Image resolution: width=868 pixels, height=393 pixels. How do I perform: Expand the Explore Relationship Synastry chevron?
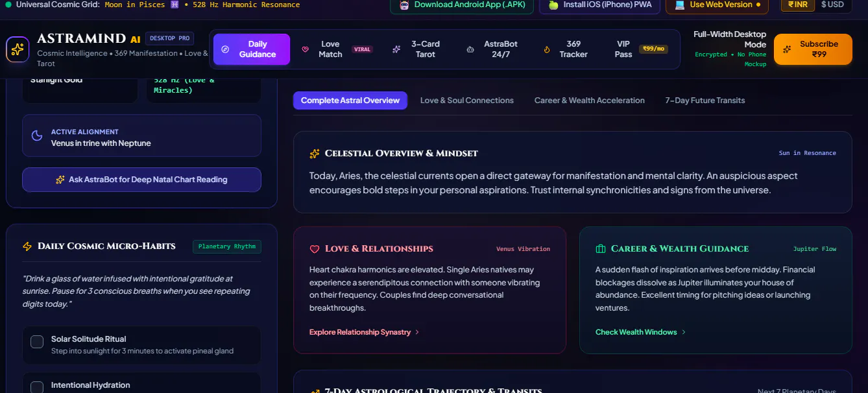tap(417, 332)
